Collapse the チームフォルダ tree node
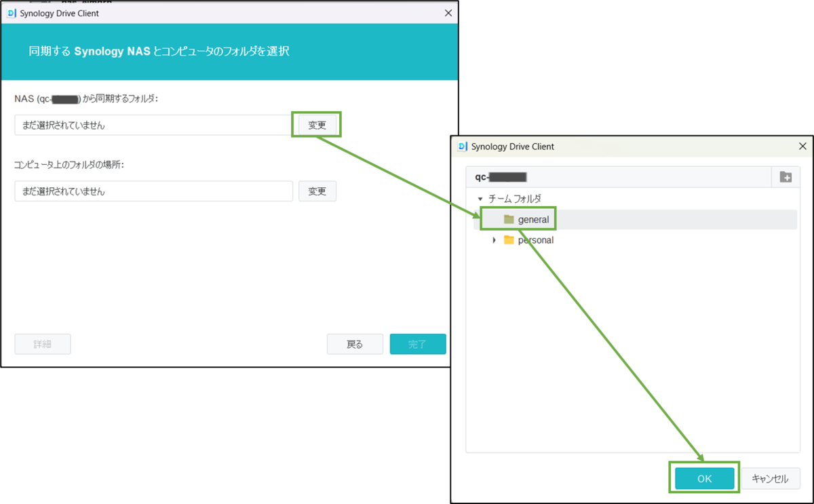 click(x=480, y=199)
